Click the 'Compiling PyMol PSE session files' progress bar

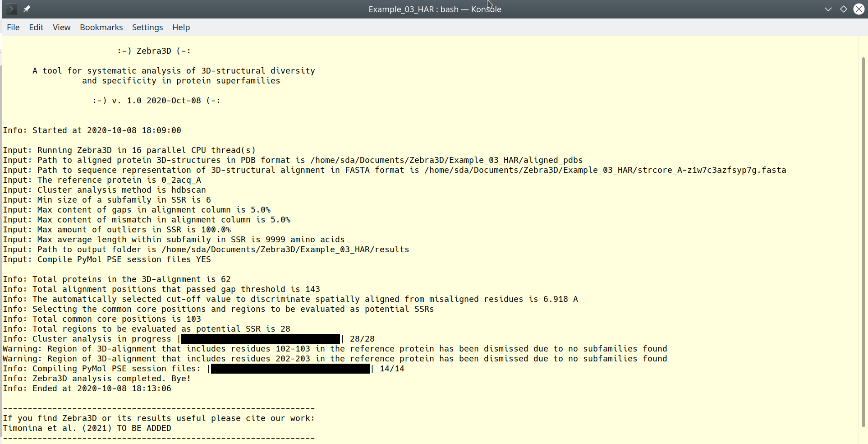pyautogui.click(x=290, y=369)
